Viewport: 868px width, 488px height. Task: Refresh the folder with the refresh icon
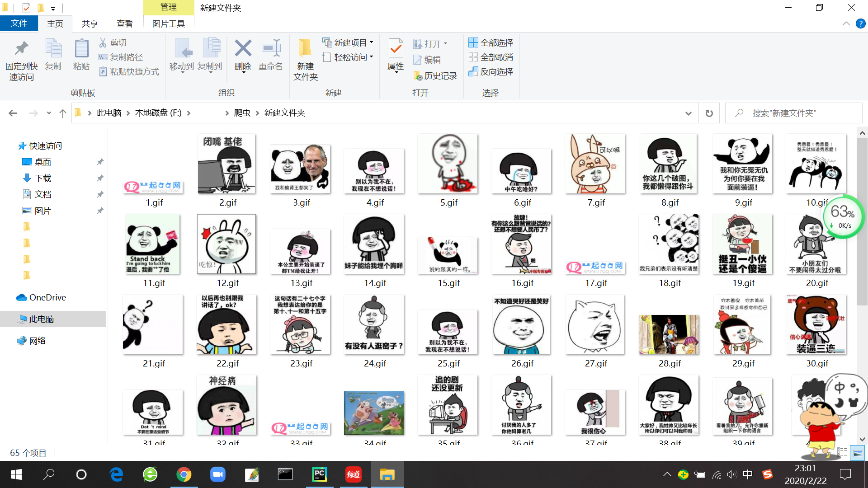click(709, 113)
